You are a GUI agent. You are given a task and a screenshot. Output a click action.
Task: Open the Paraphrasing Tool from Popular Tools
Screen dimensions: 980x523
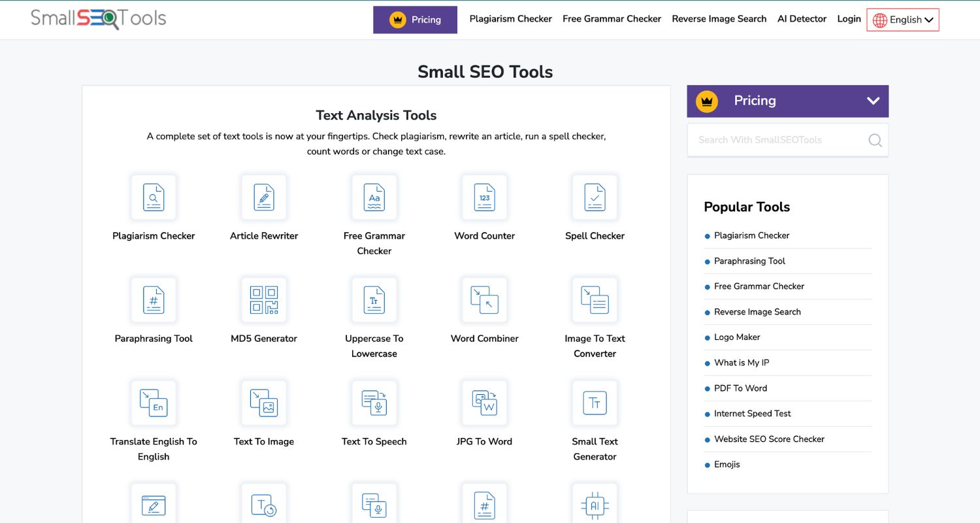(x=749, y=261)
